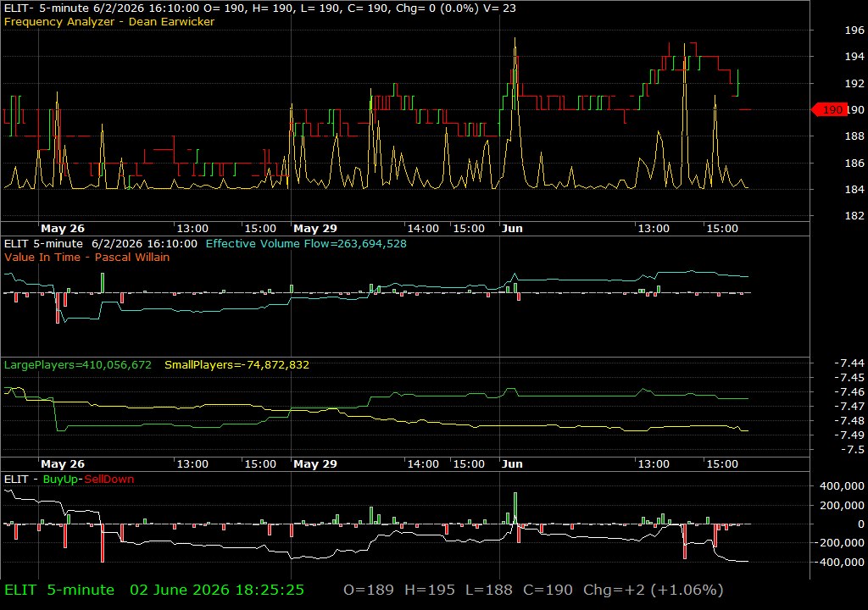
Task: Click the 194 price axis label
Action: pyautogui.click(x=854, y=57)
